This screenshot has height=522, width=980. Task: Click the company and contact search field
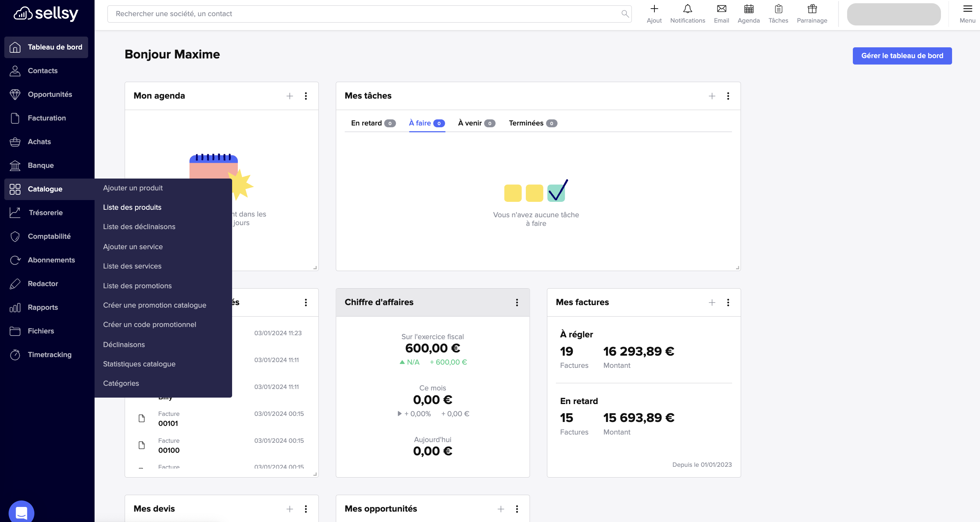click(365, 14)
